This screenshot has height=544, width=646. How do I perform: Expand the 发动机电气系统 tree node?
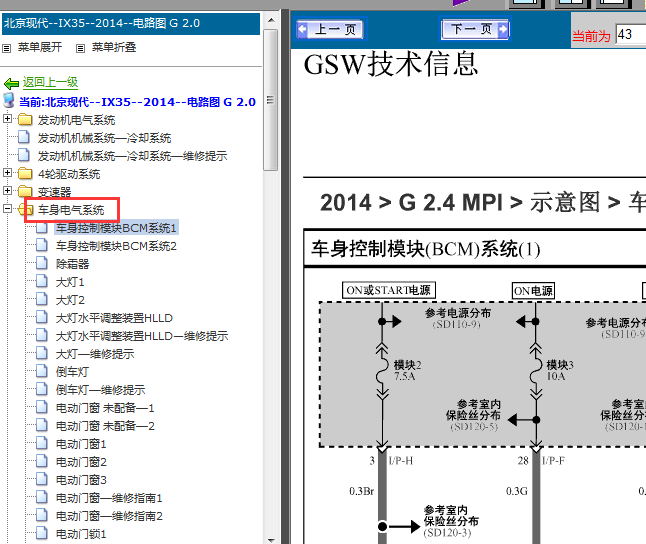(x=8, y=120)
